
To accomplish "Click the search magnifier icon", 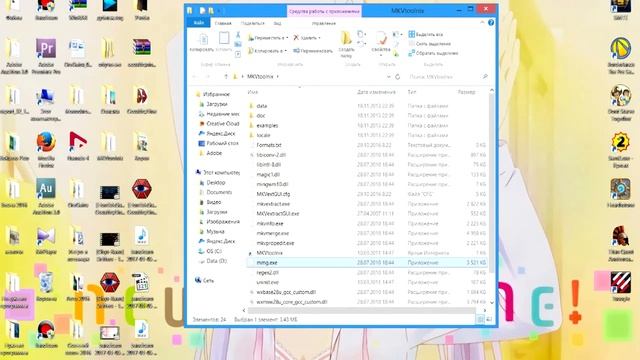I will pos(485,76).
